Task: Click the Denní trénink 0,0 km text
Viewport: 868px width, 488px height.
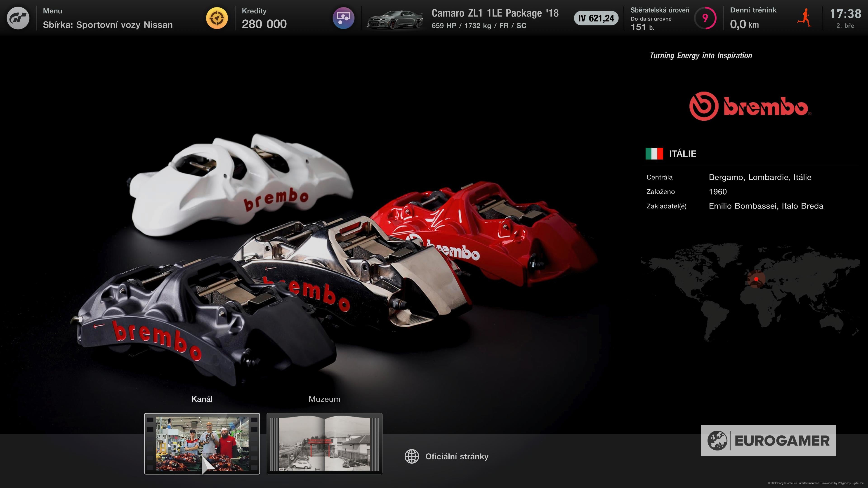Action: coord(753,18)
